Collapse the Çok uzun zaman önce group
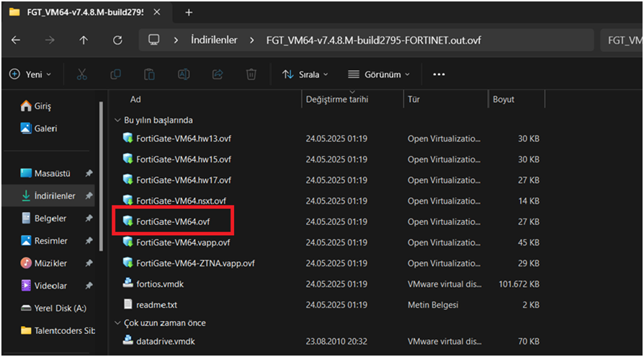The image size is (644, 357). pos(116,323)
